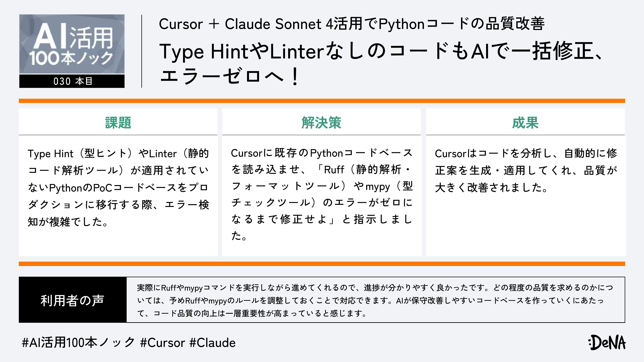Open the #Claude hashtag
The width and height of the screenshot is (644, 362).
213,343
